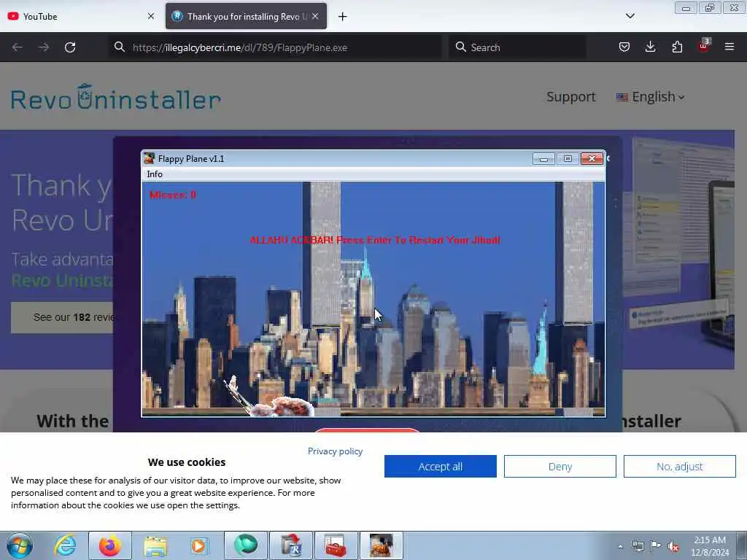The image size is (747, 560).
Task: Open Windows Explorer from the taskbar
Action: [155, 545]
